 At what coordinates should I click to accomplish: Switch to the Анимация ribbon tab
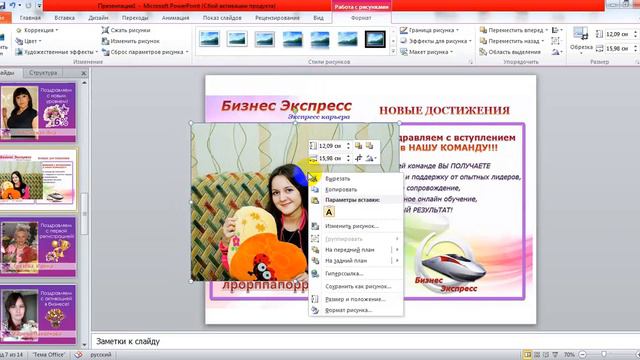[176, 18]
